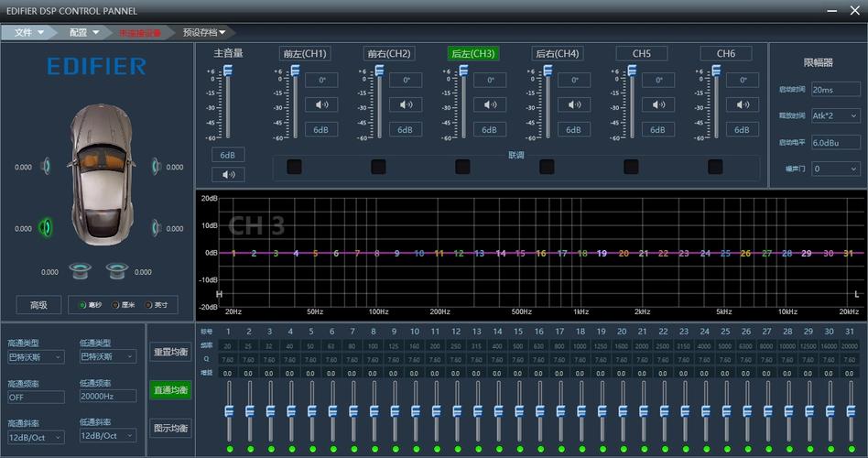Select the right subwoofer icon below the car
The height and width of the screenshot is (458, 868).
pyautogui.click(x=117, y=271)
